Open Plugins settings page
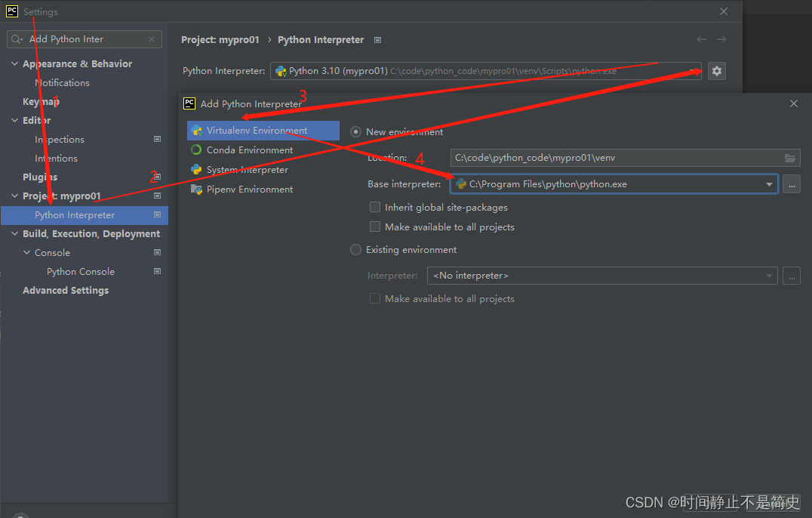Screen dimensions: 812x518 [x=40, y=177]
